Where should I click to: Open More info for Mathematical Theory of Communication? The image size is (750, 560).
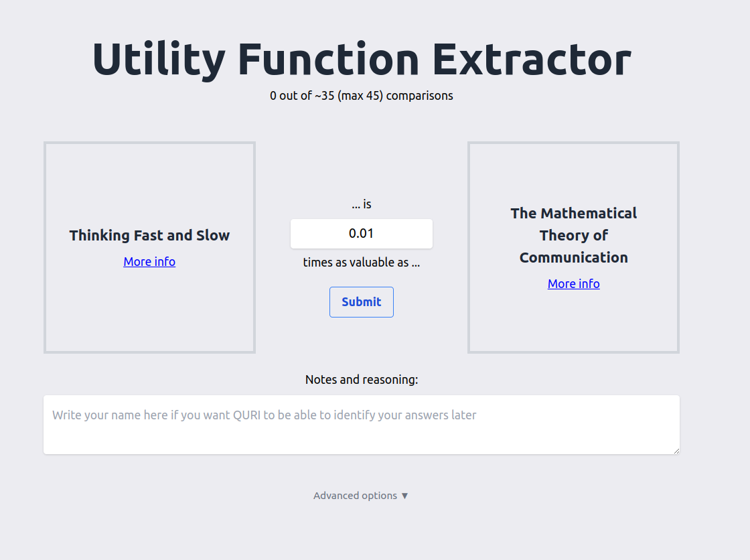click(x=573, y=284)
